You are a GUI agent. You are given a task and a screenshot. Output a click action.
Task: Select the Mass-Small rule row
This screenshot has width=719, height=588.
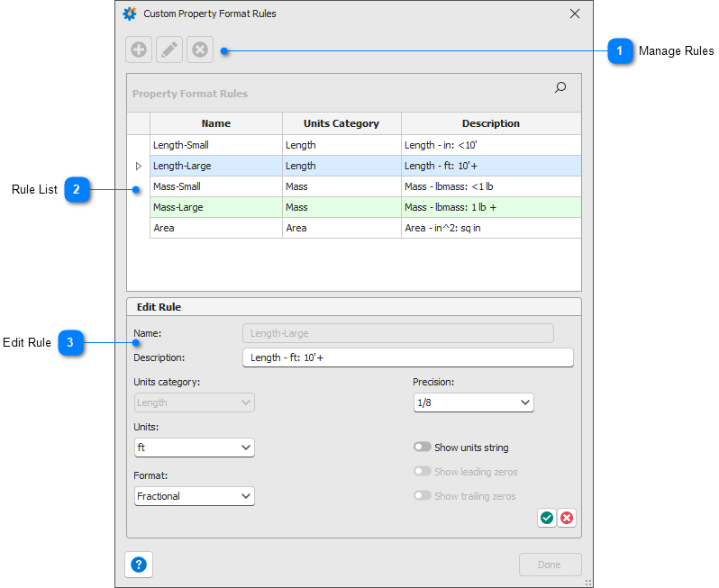[x=366, y=186]
